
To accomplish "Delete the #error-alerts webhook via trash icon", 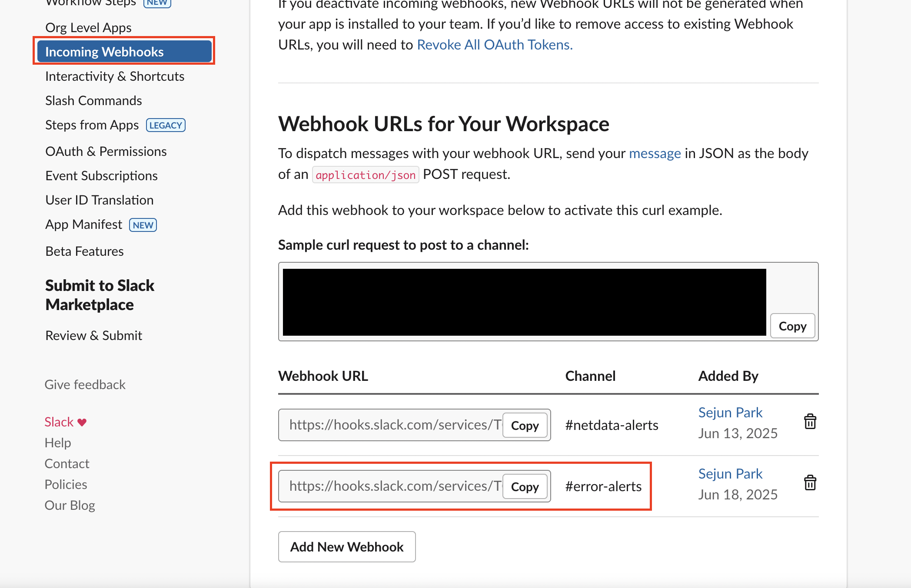I will (x=810, y=483).
